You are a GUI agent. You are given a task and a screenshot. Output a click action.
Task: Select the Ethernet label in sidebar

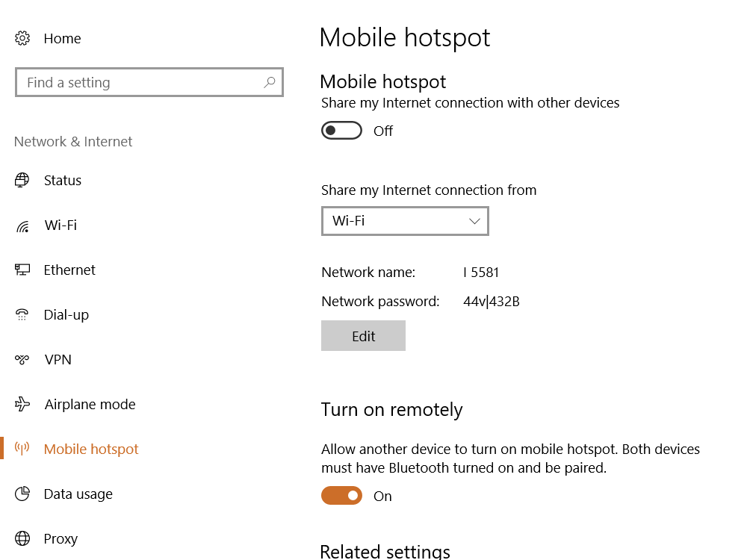69,270
